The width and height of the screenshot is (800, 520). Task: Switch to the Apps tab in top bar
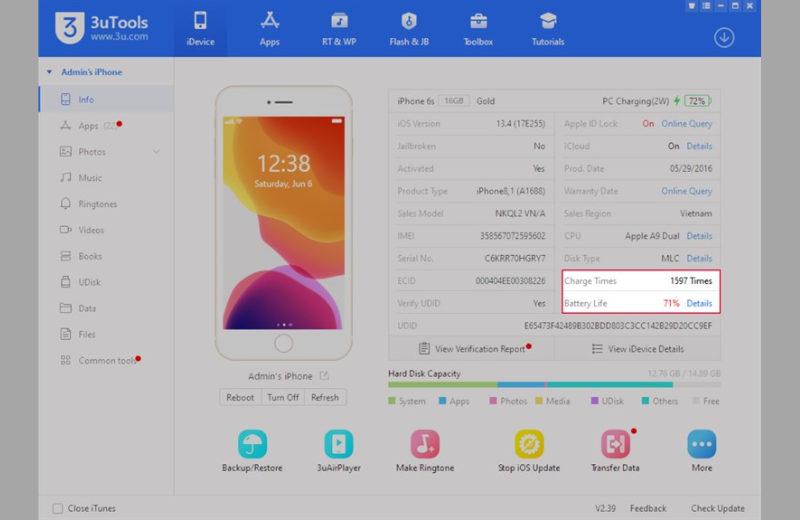pyautogui.click(x=269, y=29)
